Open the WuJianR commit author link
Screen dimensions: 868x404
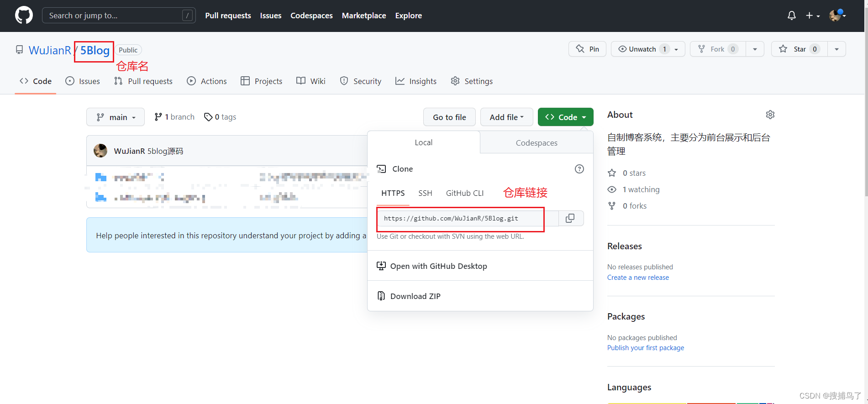click(129, 151)
